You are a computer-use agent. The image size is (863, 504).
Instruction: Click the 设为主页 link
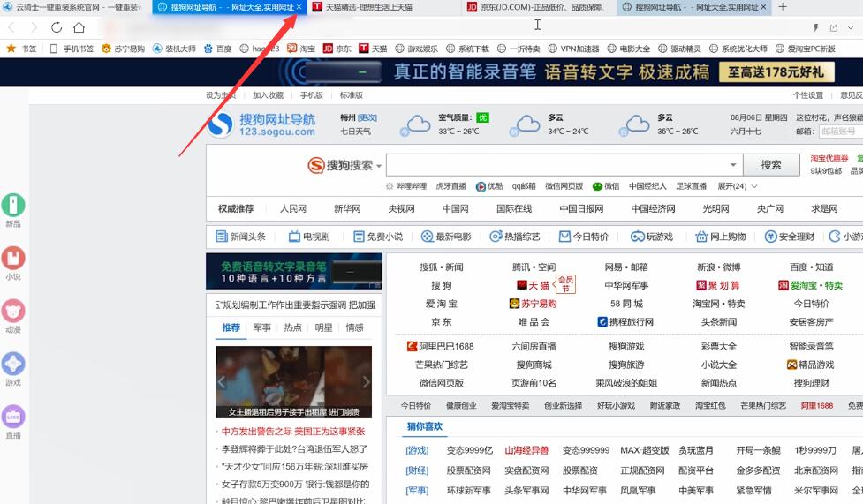(x=221, y=95)
